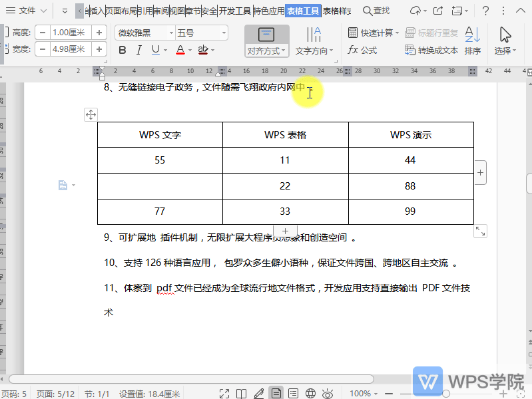Click the 转换成文本 convert to text button

(x=431, y=50)
